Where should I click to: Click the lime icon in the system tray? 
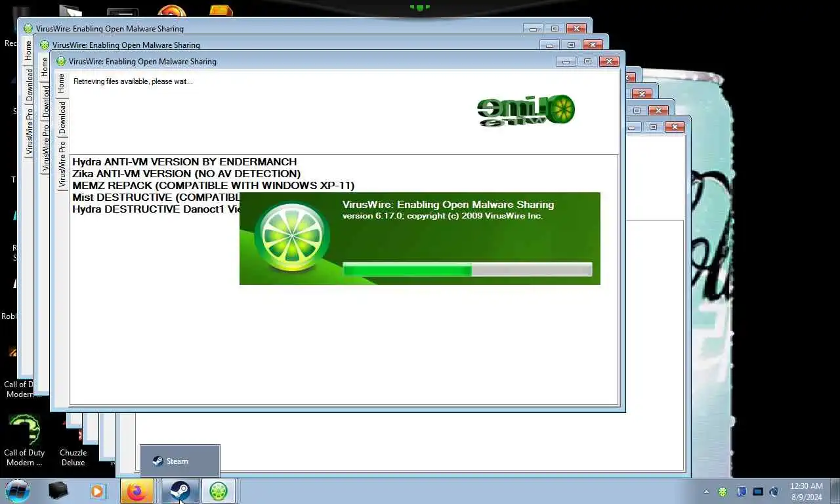click(723, 492)
